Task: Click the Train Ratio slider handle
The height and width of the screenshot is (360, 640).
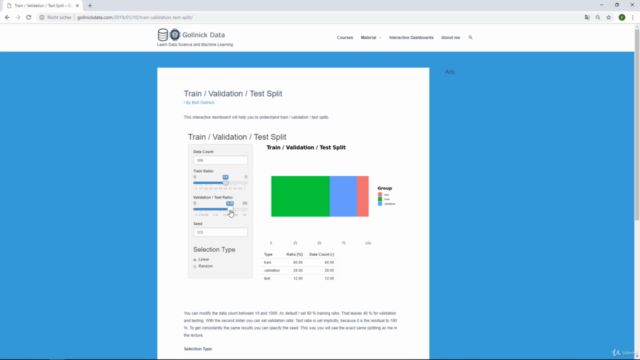Action: pyautogui.click(x=225, y=183)
